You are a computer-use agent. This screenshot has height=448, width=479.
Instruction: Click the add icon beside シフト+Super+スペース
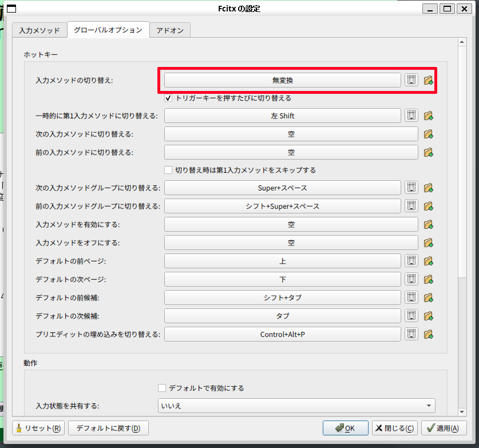(428, 206)
